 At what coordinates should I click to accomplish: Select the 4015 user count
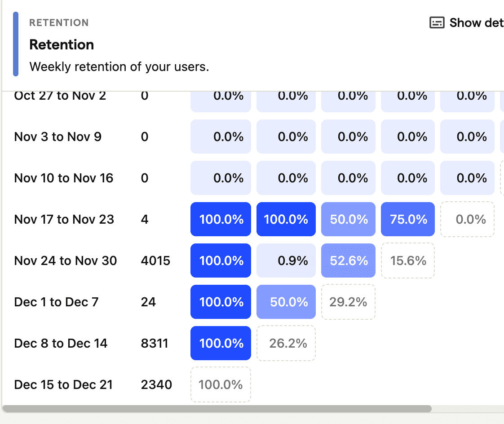pos(155,261)
